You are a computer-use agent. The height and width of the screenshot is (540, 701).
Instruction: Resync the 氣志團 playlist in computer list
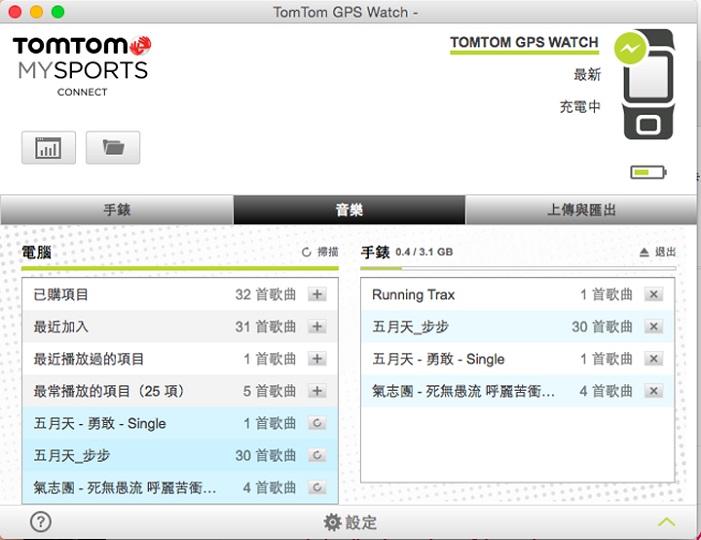click(x=317, y=487)
